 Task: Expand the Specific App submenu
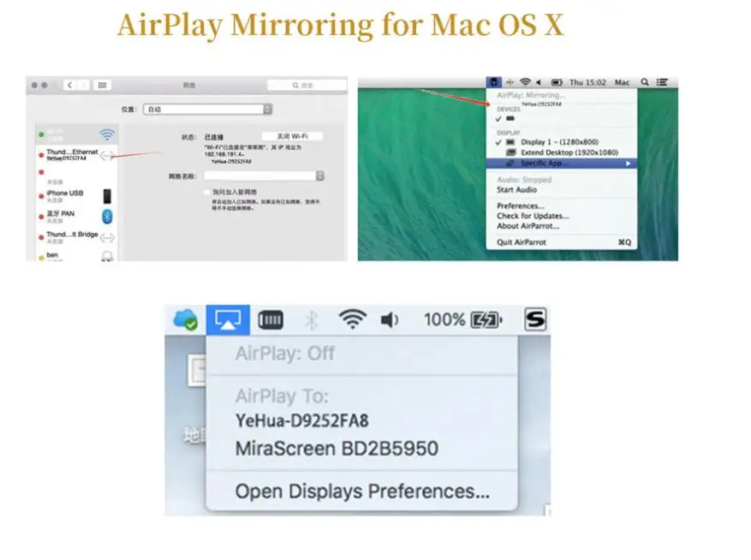click(562, 164)
